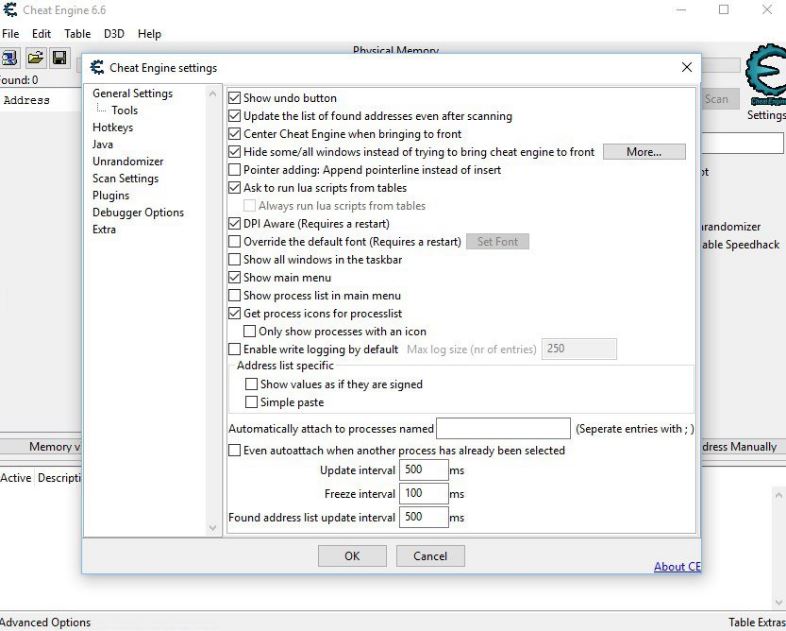Screen dimensions: 786x631
Task: Click the address list scroll up arrow
Action: 778,495
